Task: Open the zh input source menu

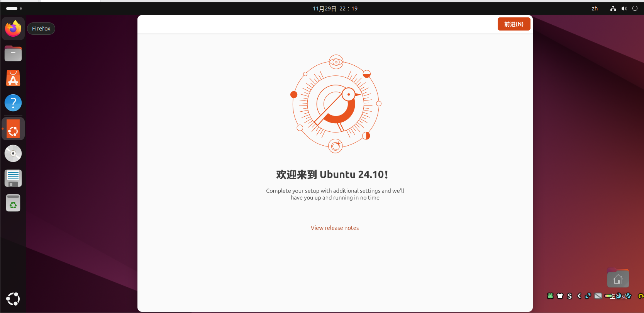Action: click(595, 9)
